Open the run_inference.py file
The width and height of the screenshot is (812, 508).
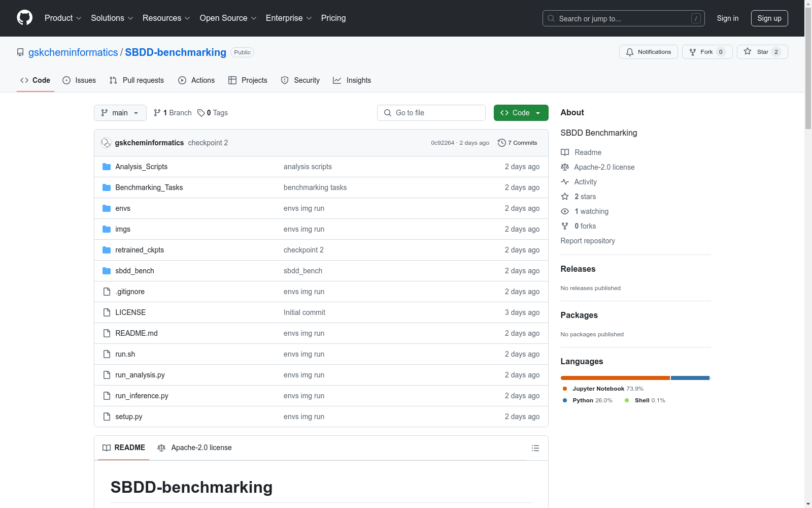(142, 396)
